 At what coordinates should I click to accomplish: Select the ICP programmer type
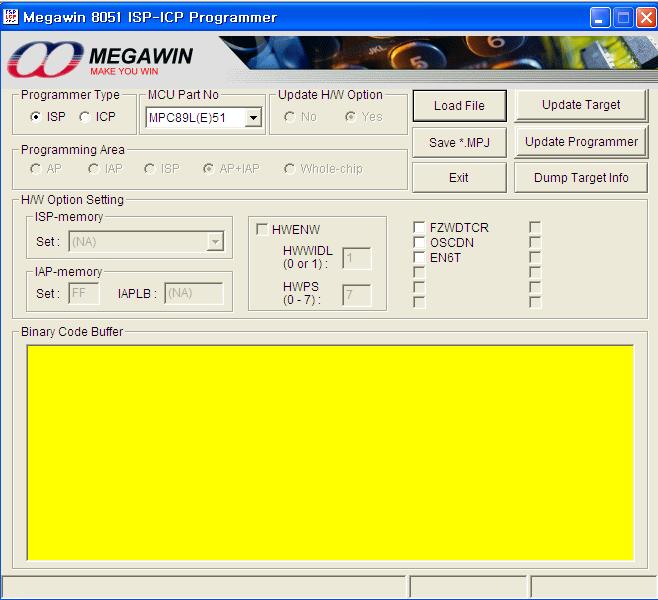coord(85,117)
